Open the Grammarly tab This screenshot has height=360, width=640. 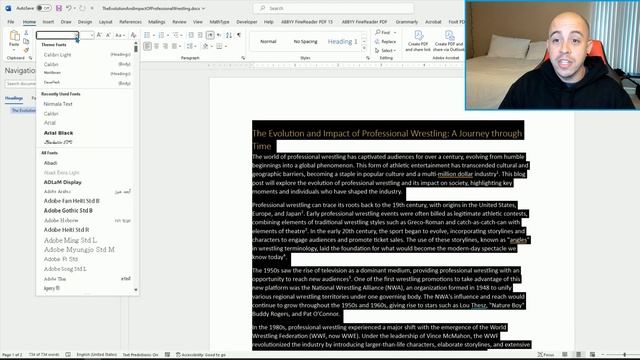click(x=407, y=22)
